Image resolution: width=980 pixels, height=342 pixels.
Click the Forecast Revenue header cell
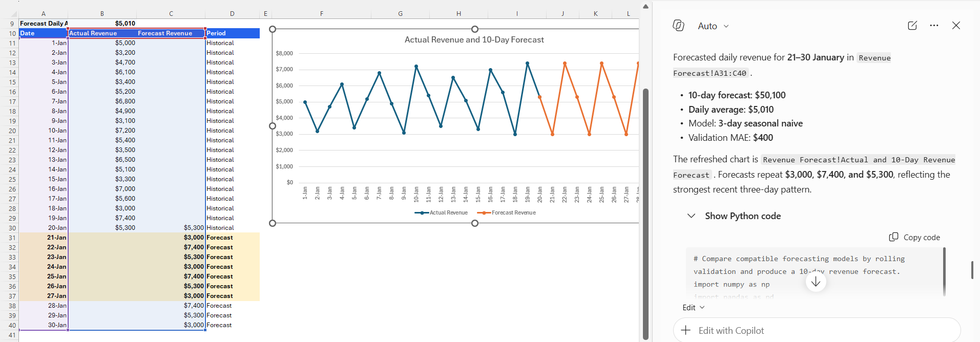click(171, 33)
